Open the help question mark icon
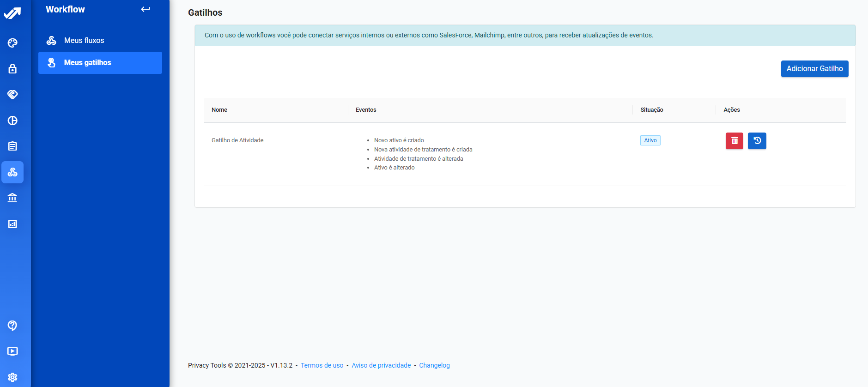Screen dimensions: 868x387 click(x=12, y=326)
